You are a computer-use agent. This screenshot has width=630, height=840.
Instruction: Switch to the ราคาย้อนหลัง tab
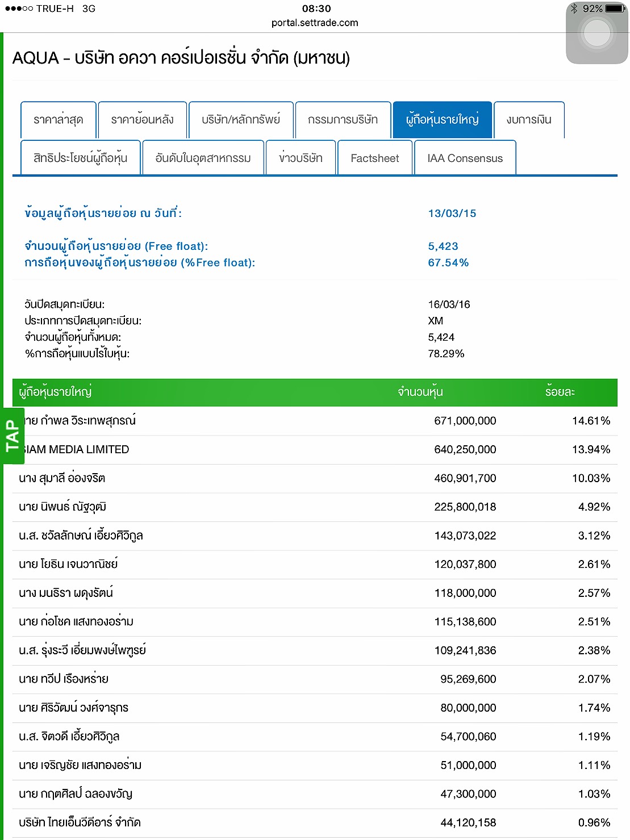pyautogui.click(x=142, y=120)
